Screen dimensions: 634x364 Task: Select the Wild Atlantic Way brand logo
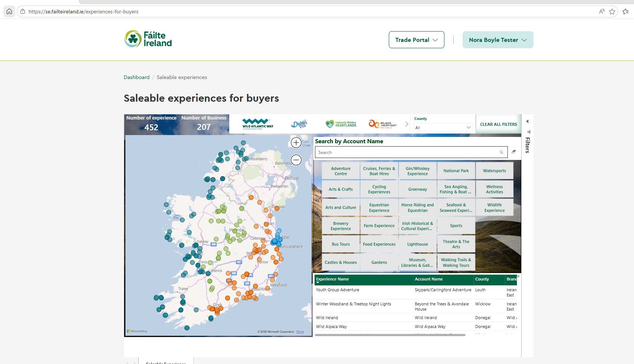258,124
